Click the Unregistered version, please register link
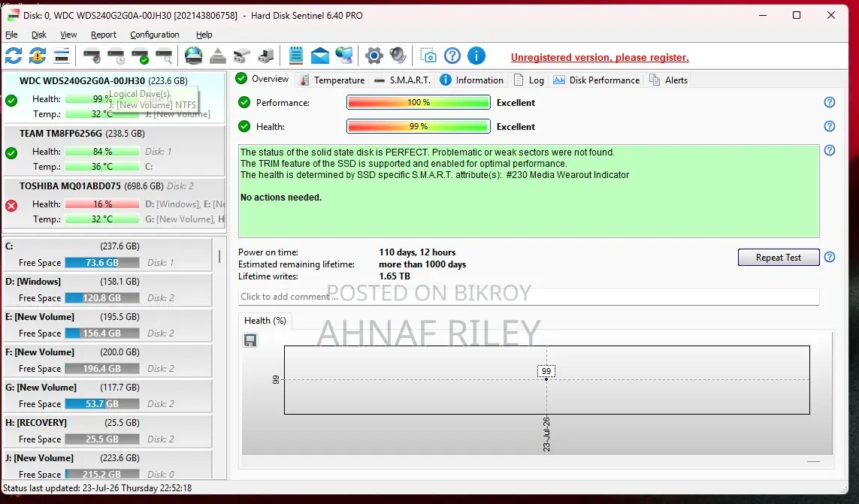The width and height of the screenshot is (859, 504). click(x=600, y=58)
